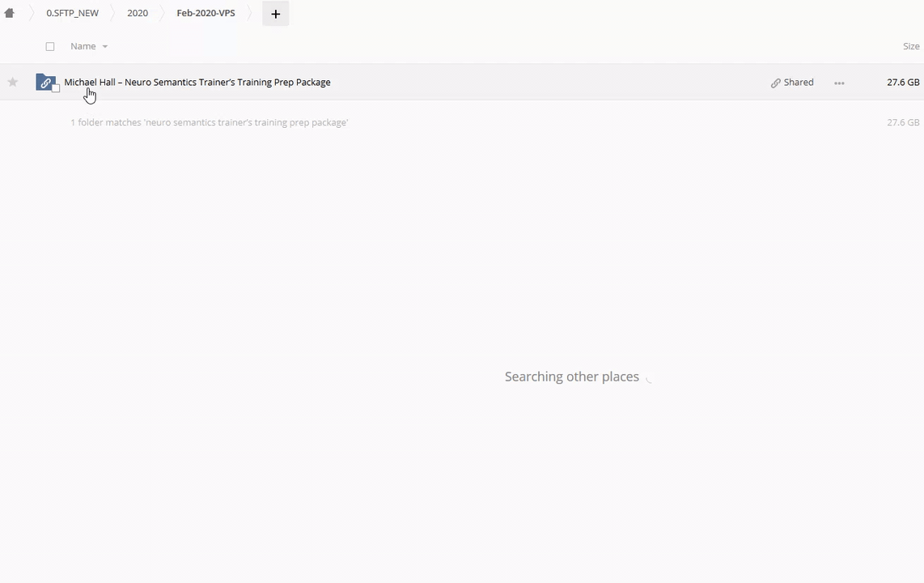The width and height of the screenshot is (924, 583).
Task: Navigate to 0.SFTP_NEW breadcrumb
Action: pyautogui.click(x=72, y=13)
